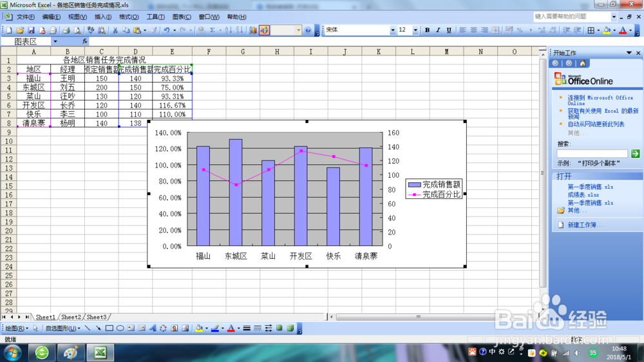The width and height of the screenshot is (644, 362).
Task: Click the AutoSum sigma icon
Action: point(213,30)
